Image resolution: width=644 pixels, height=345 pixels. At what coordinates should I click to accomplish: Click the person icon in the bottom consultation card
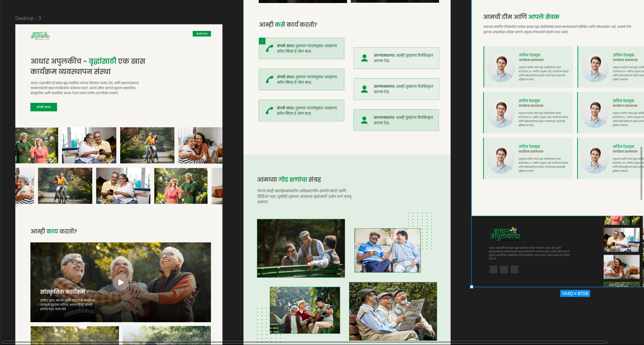364,120
